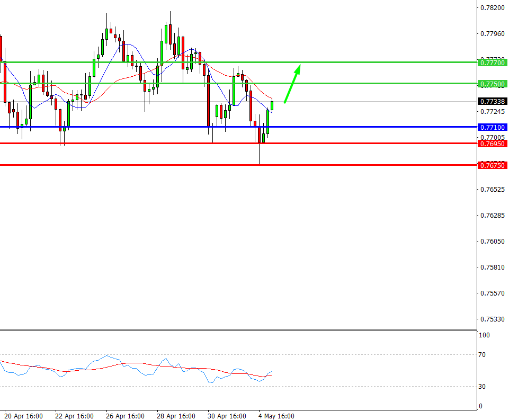
Task: Click the 28 Apr 16:00 time label
Action: point(176,416)
